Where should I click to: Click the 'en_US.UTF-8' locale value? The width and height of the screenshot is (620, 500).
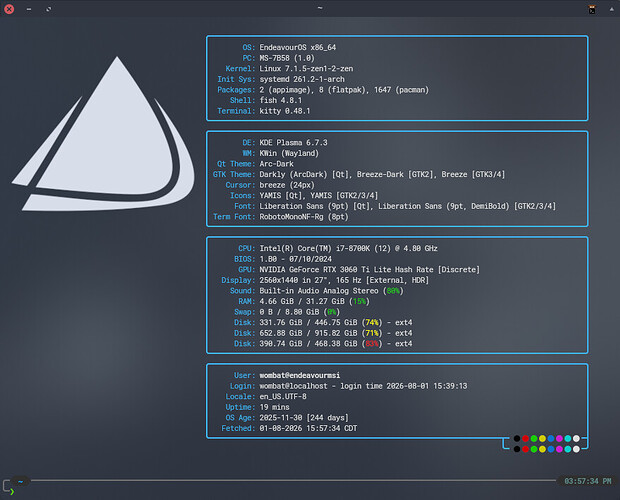pyautogui.click(x=283, y=396)
